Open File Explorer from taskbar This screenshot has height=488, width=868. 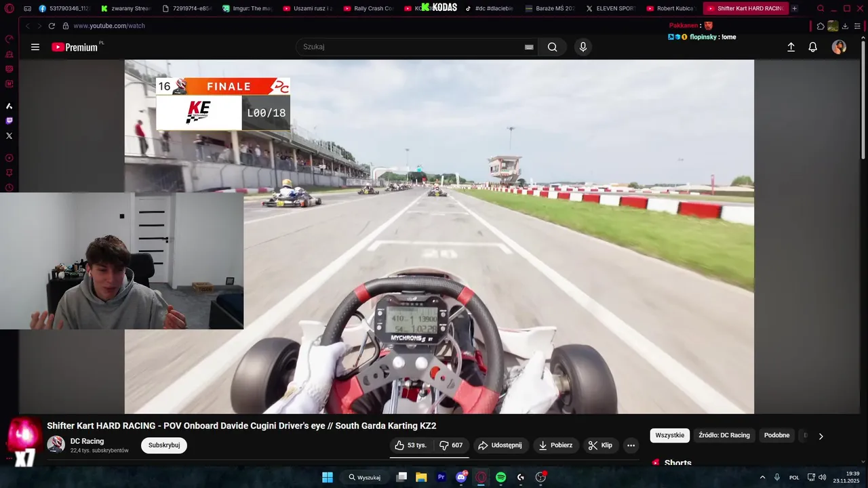[421, 477]
